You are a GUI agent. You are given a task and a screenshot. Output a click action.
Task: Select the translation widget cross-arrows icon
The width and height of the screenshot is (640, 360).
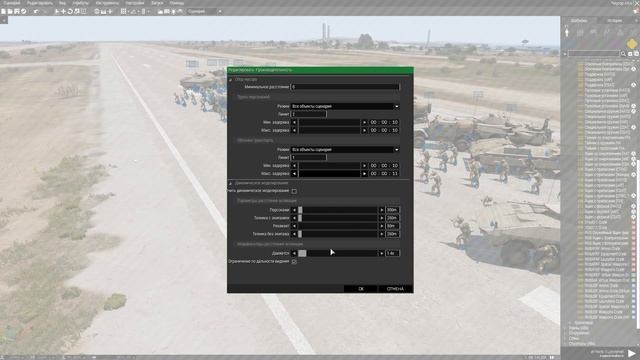point(63,11)
